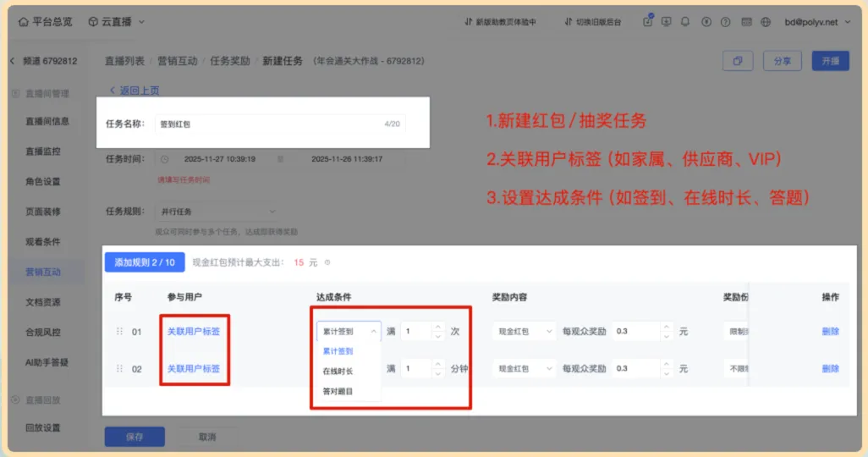The height and width of the screenshot is (457, 868).
Task: Open the 任务规则 并行任务 dropdown
Action: click(215, 212)
